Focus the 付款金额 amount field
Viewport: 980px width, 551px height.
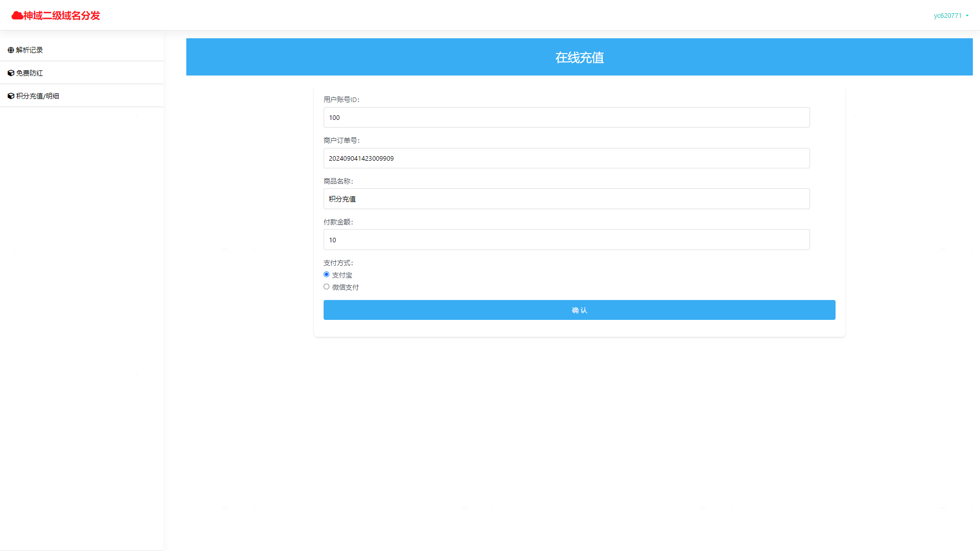tap(567, 240)
